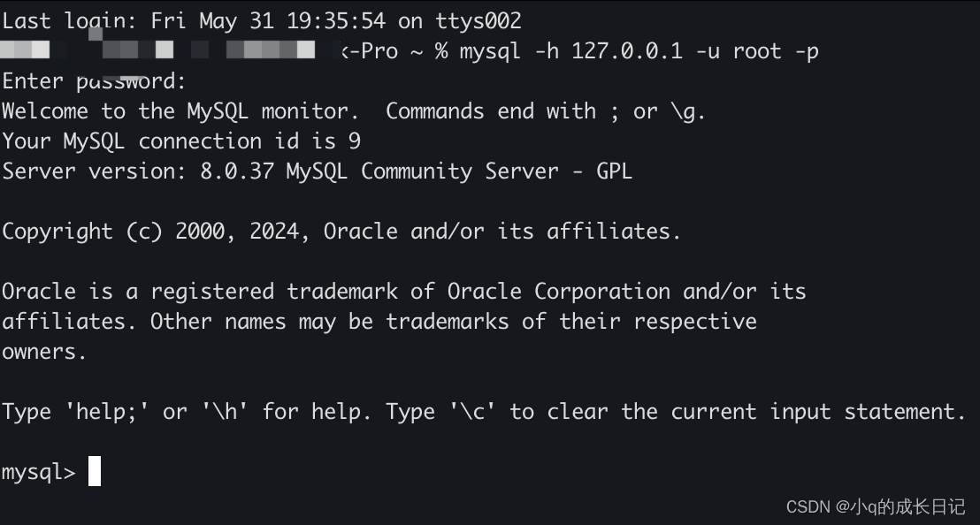Click the mysql> prompt text
The height and width of the screenshot is (525, 980).
point(39,472)
